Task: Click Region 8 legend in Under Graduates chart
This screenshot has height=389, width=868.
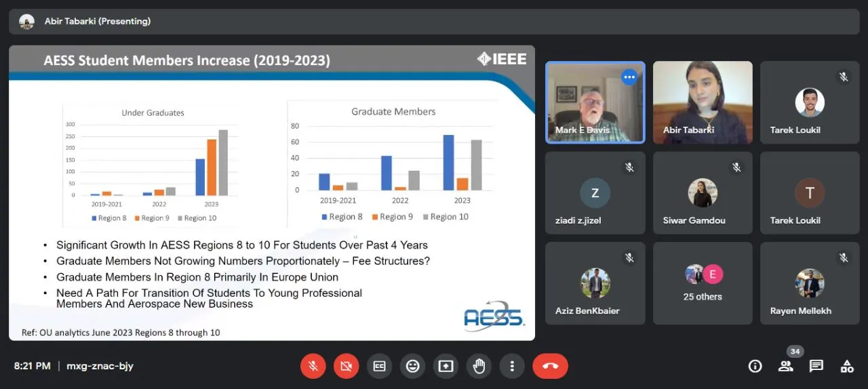Action: point(109,218)
